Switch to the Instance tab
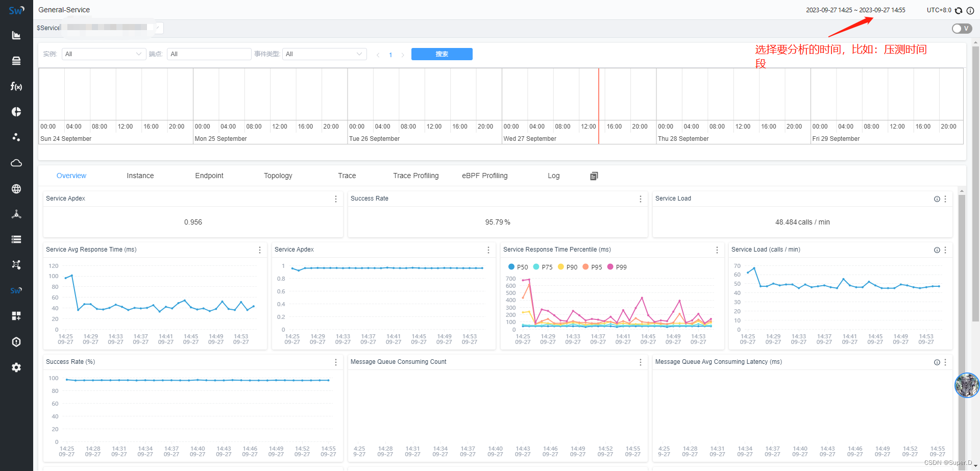Image resolution: width=980 pixels, height=471 pixels. (x=140, y=176)
